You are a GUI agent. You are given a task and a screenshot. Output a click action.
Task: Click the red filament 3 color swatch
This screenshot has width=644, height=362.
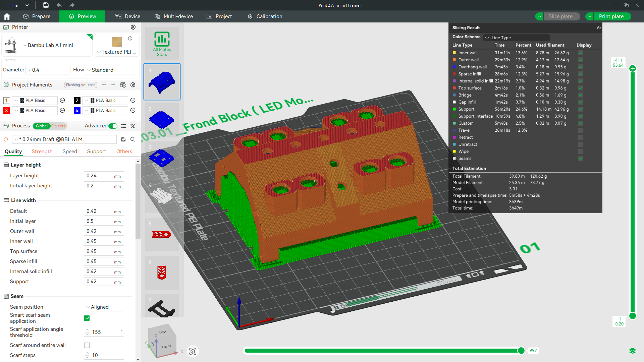point(6,111)
